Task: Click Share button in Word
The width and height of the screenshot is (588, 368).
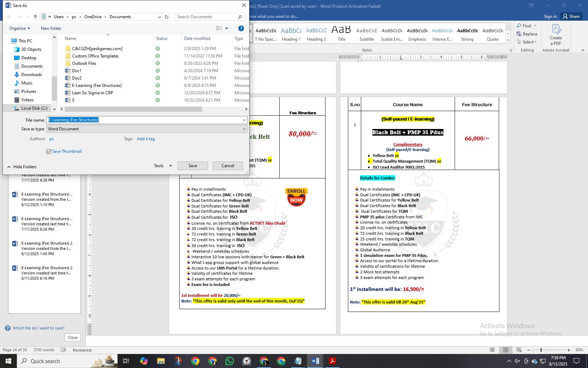Action: tap(571, 16)
